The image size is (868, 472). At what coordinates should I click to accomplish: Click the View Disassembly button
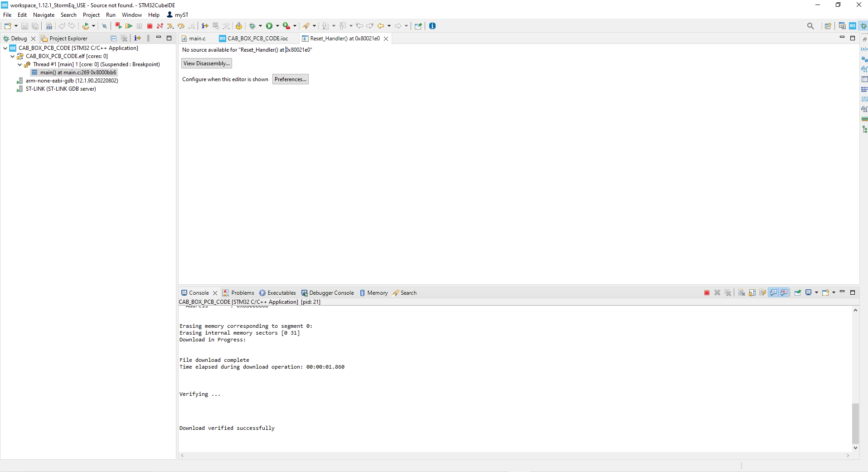point(206,63)
